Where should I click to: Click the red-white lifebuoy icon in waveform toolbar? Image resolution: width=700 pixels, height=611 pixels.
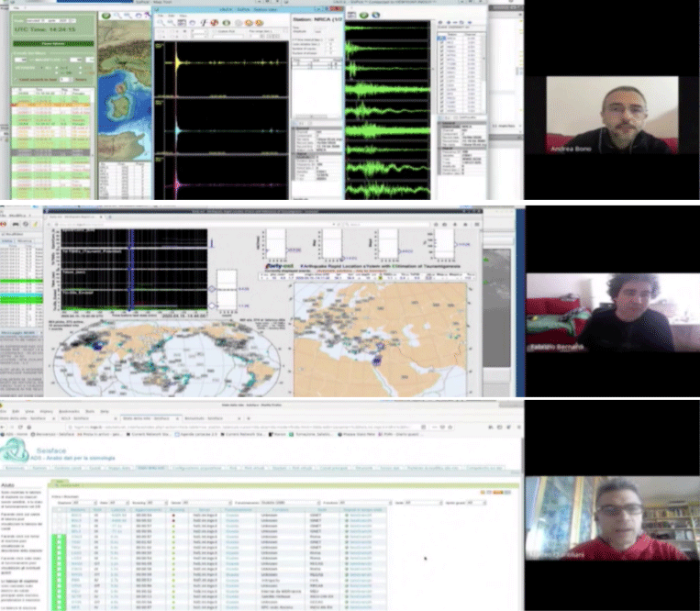215,22
